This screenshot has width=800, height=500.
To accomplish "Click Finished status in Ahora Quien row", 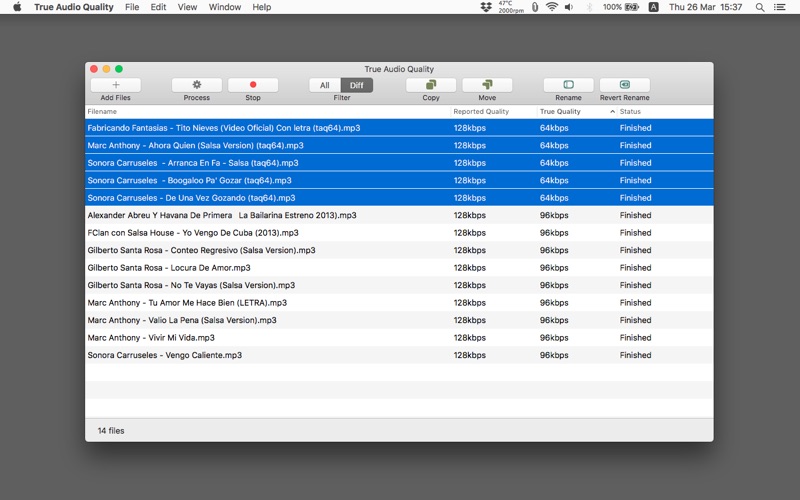I will tap(635, 145).
